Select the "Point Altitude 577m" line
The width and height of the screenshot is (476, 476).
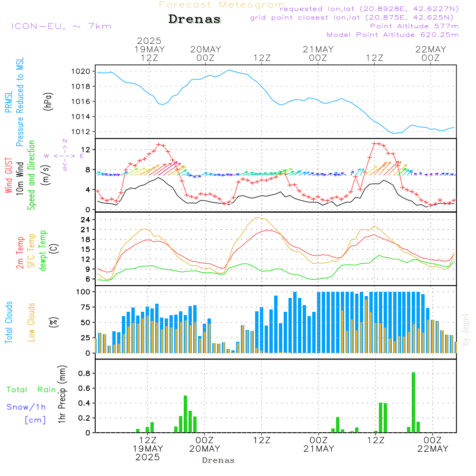(x=415, y=26)
